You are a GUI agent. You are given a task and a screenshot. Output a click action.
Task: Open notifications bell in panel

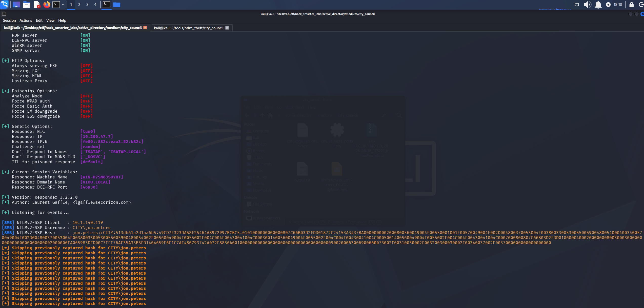pos(598,5)
